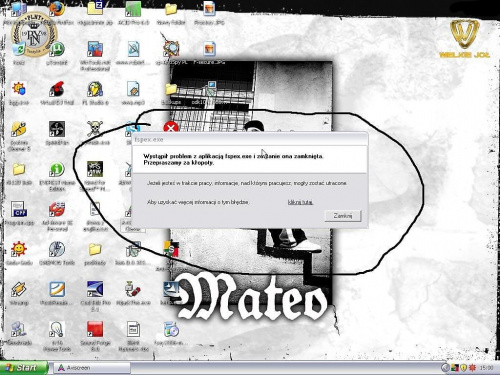Click the Zamknij button in the error dialog
The width and height of the screenshot is (500, 375).
point(343,216)
